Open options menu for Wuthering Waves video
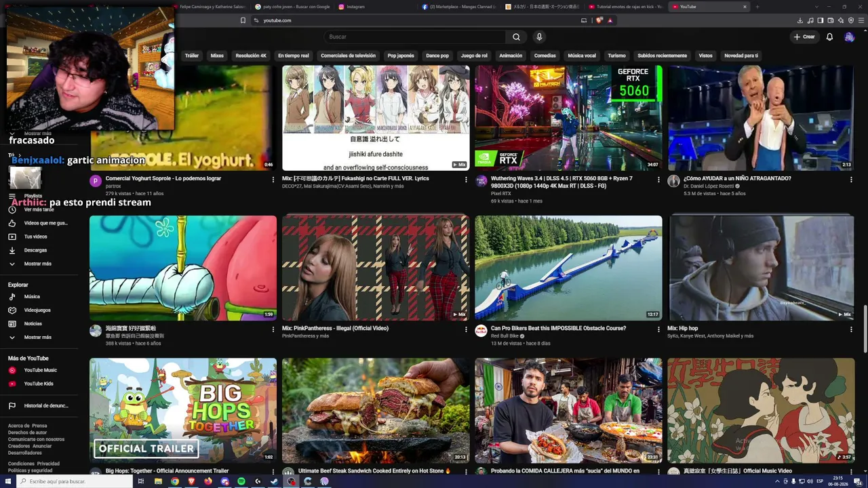The width and height of the screenshot is (868, 488). point(658,180)
